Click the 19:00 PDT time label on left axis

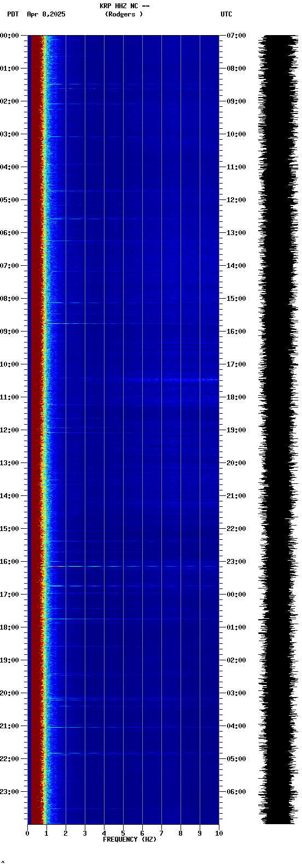(x=10, y=660)
